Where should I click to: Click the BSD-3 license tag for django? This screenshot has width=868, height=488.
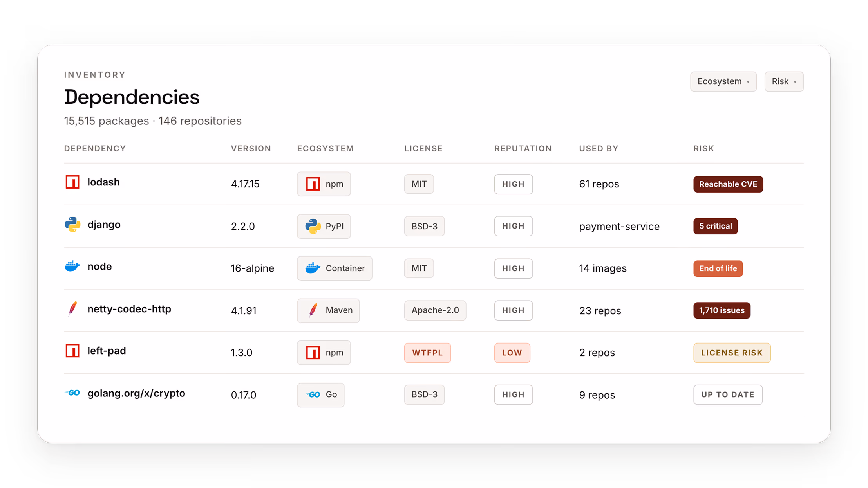pyautogui.click(x=424, y=226)
